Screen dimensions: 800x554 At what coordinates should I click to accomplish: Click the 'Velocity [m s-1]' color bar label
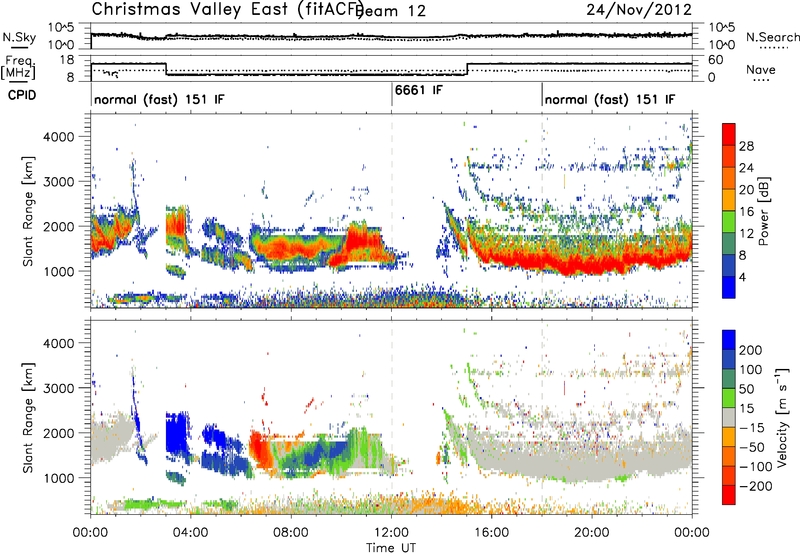click(x=782, y=417)
